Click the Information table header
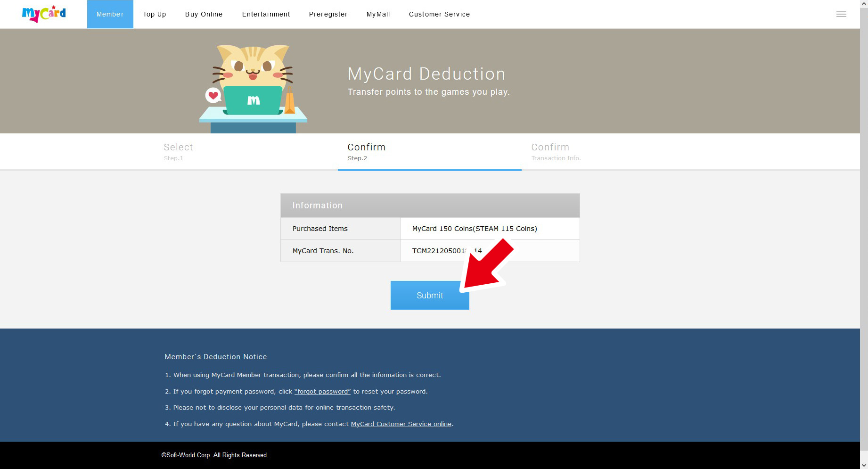The height and width of the screenshot is (469, 868). (x=430, y=206)
